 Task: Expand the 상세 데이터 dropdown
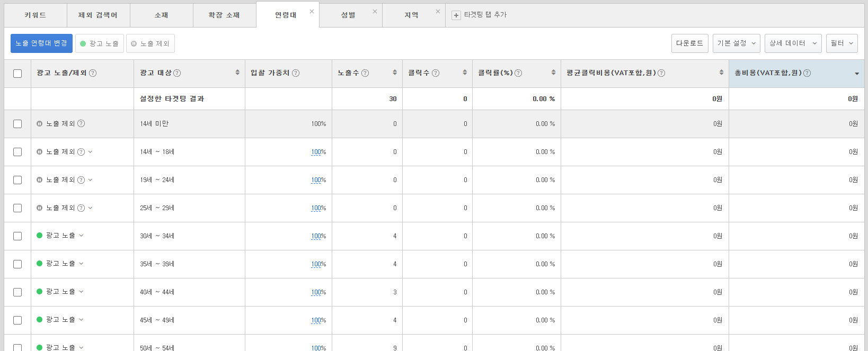coord(793,43)
